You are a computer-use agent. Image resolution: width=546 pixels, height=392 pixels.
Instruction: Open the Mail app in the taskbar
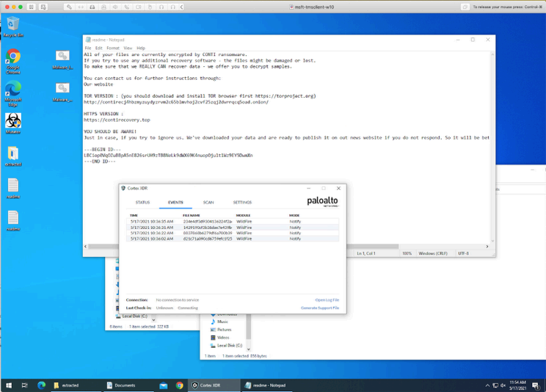[x=164, y=385]
